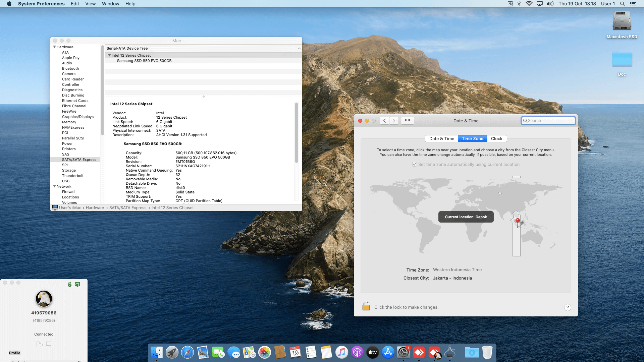644x362 pixels.
Task: Open volume control in menu bar
Action: [550, 4]
